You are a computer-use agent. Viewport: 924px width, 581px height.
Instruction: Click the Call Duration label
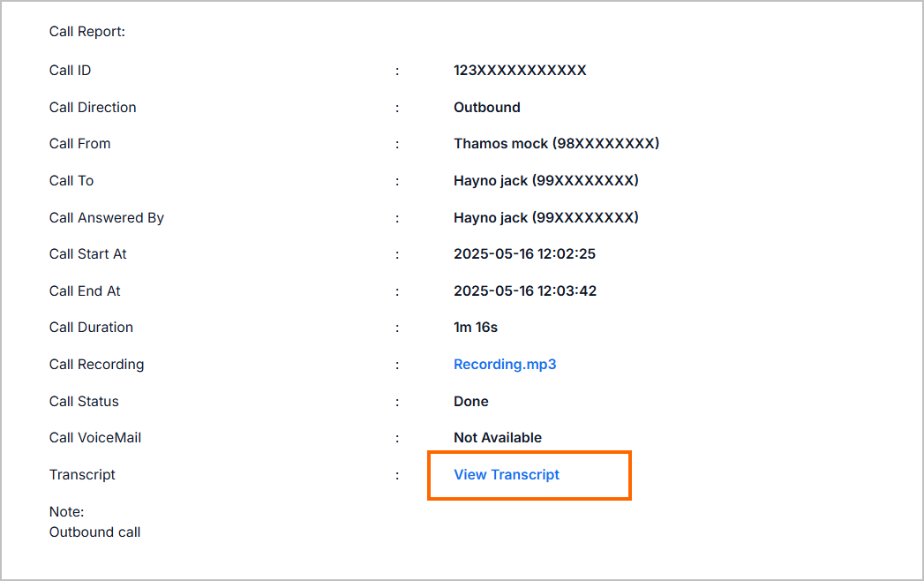tap(91, 328)
